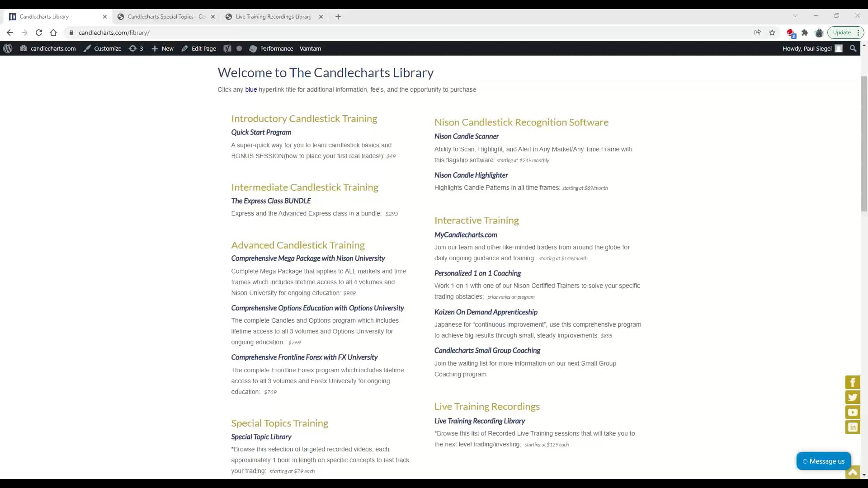The image size is (868, 488).
Task: Open the MyCandlecharts.com link
Action: click(x=466, y=235)
